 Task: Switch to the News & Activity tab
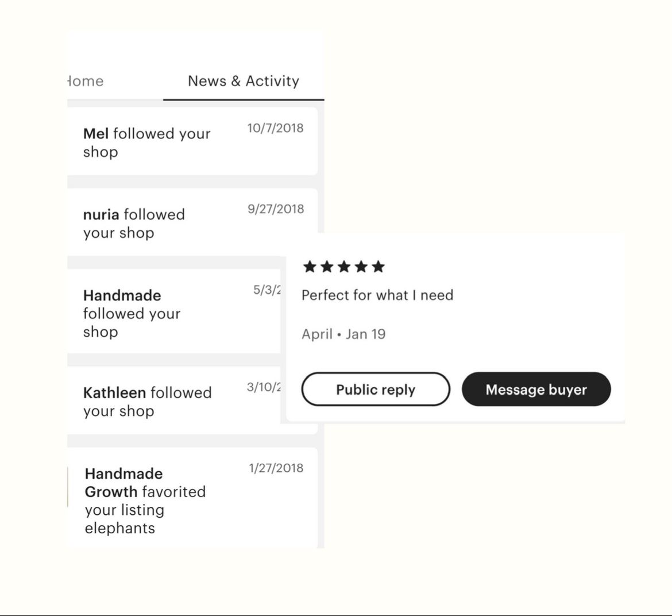coord(244,81)
